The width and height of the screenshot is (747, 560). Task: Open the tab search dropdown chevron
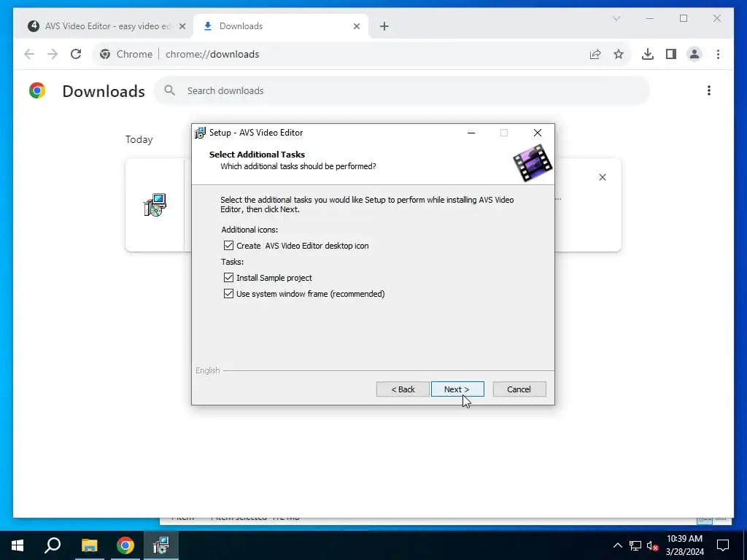pos(616,18)
